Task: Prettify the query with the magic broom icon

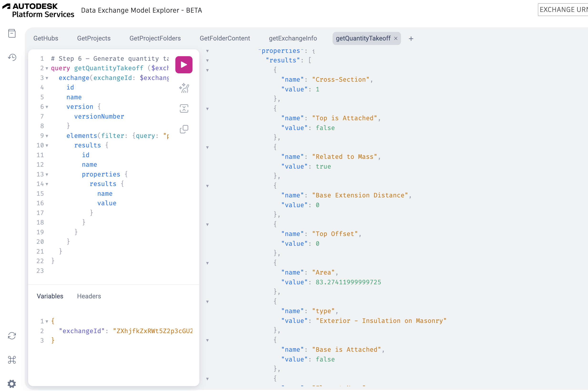Action: coord(184,88)
